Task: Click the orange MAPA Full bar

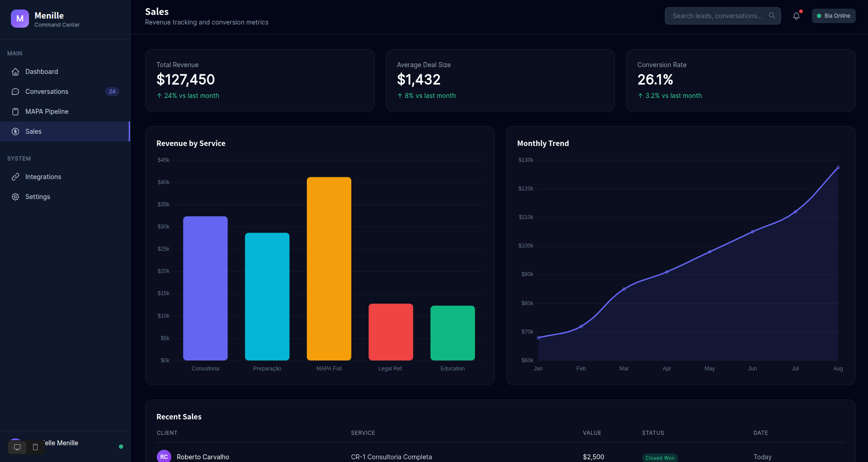Action: (329, 269)
